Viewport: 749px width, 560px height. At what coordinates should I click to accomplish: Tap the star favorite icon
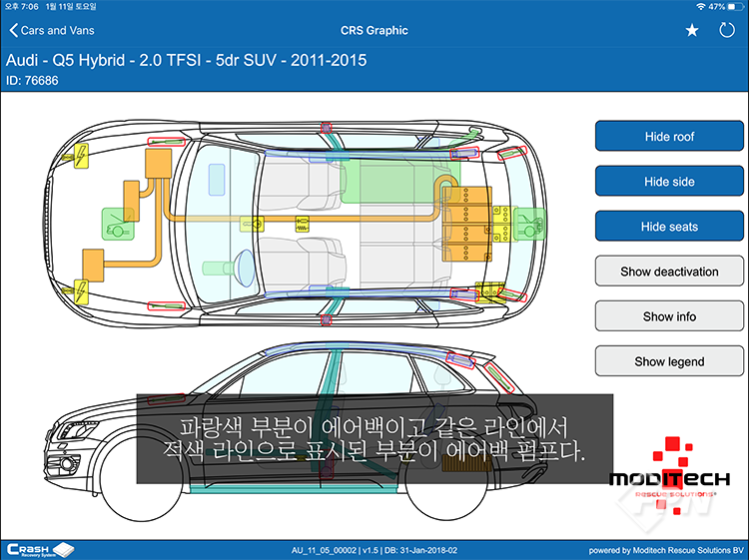coord(692,30)
